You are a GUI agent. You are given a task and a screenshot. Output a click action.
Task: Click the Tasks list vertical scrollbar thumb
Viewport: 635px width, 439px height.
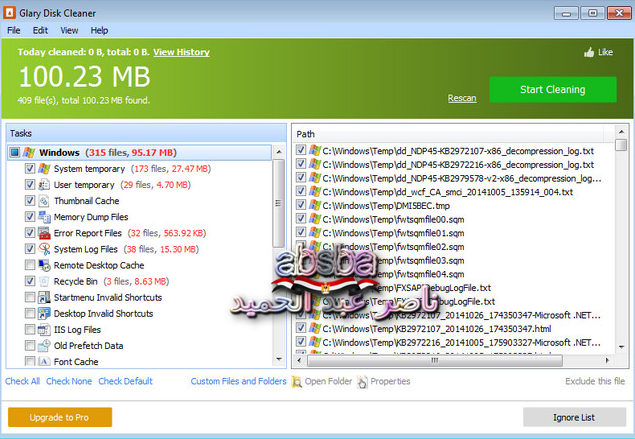tap(279, 203)
